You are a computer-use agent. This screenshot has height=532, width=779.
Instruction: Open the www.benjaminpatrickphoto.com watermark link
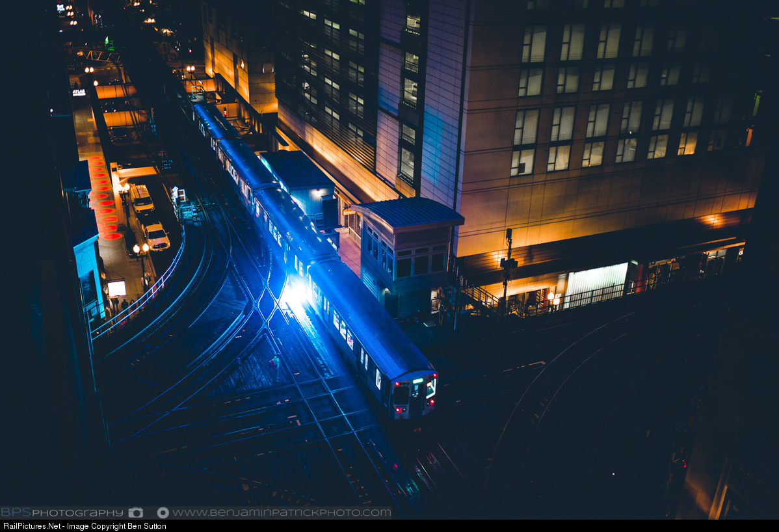[x=281, y=512]
